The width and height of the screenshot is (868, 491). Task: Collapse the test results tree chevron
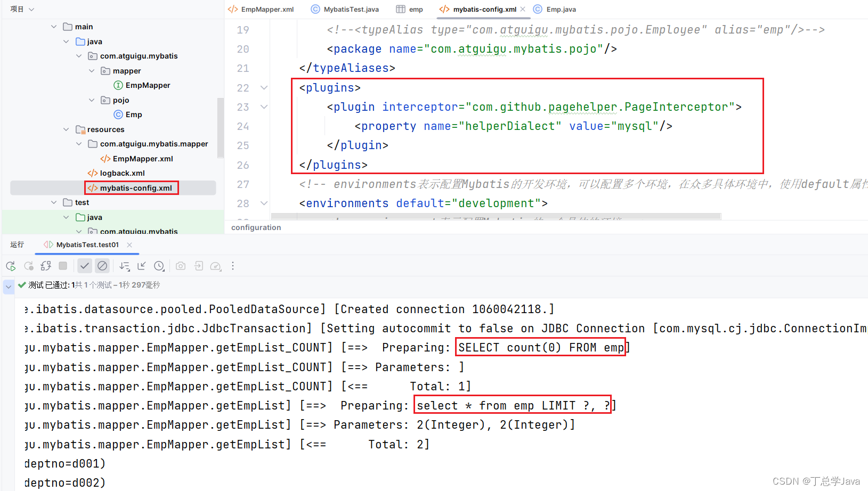point(9,287)
